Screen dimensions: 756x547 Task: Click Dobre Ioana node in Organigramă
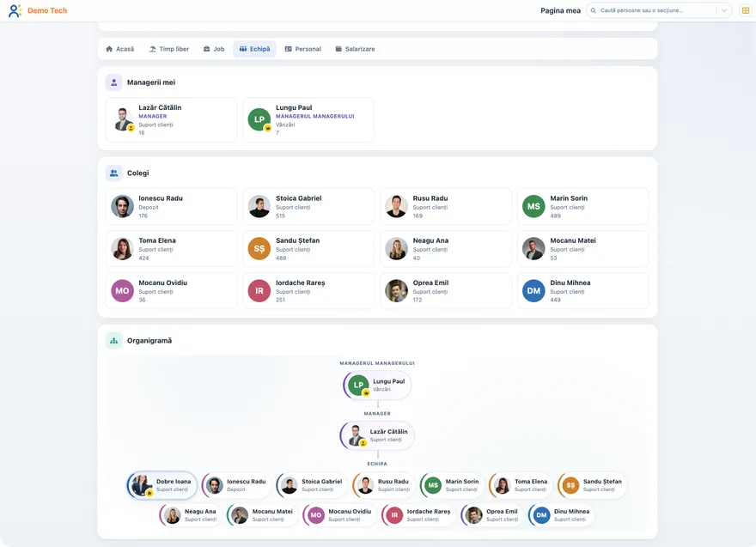(x=162, y=485)
